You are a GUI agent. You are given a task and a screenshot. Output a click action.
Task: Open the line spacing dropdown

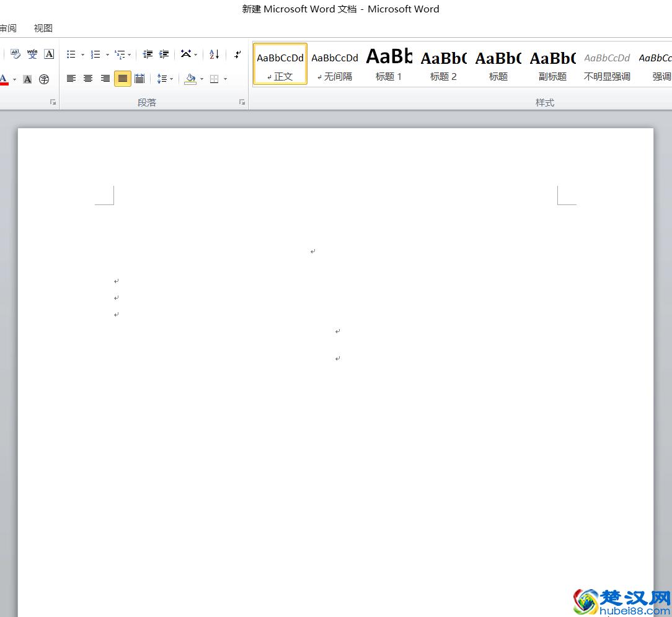point(164,79)
